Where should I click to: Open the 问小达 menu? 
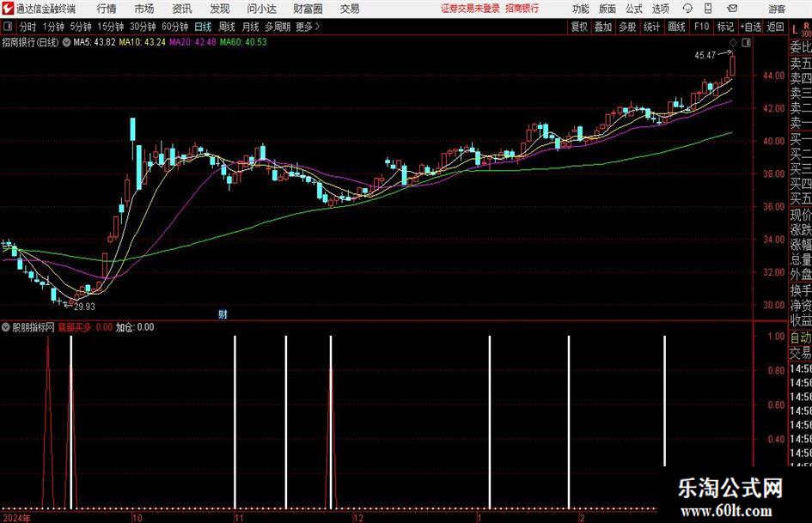(261, 9)
